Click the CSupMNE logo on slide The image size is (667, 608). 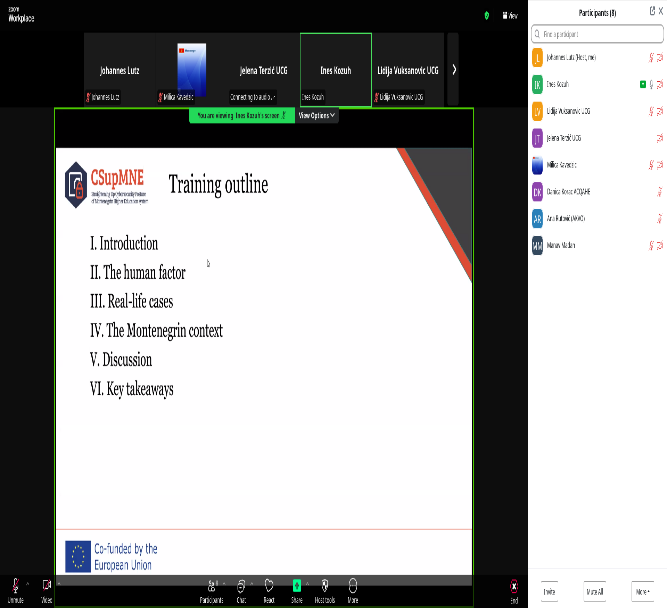[106, 185]
